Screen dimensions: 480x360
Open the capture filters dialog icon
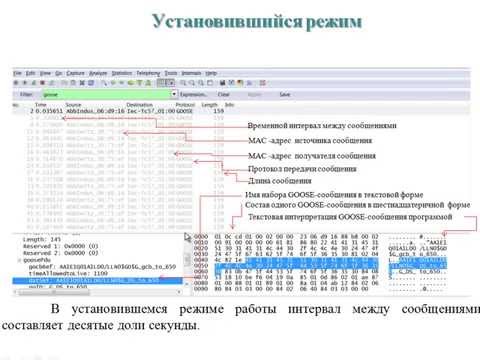pyautogui.click(x=223, y=83)
